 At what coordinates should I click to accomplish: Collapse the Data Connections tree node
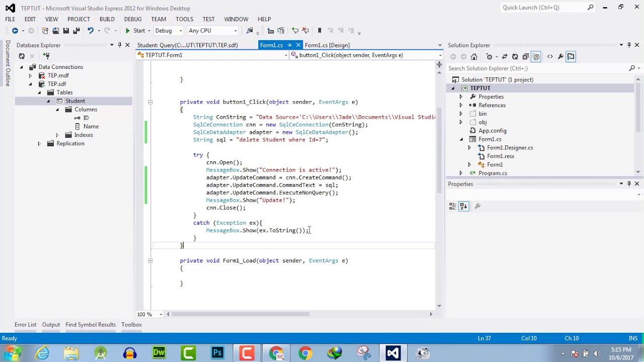point(22,67)
